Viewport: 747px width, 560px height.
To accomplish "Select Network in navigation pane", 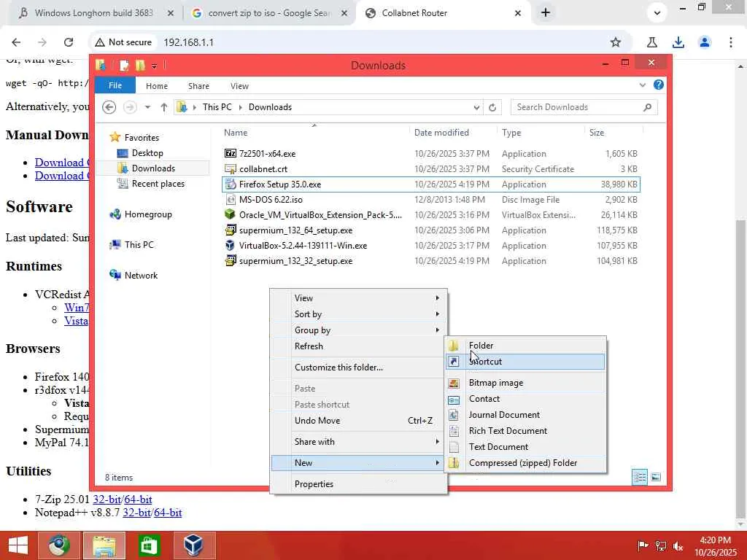I will [141, 275].
